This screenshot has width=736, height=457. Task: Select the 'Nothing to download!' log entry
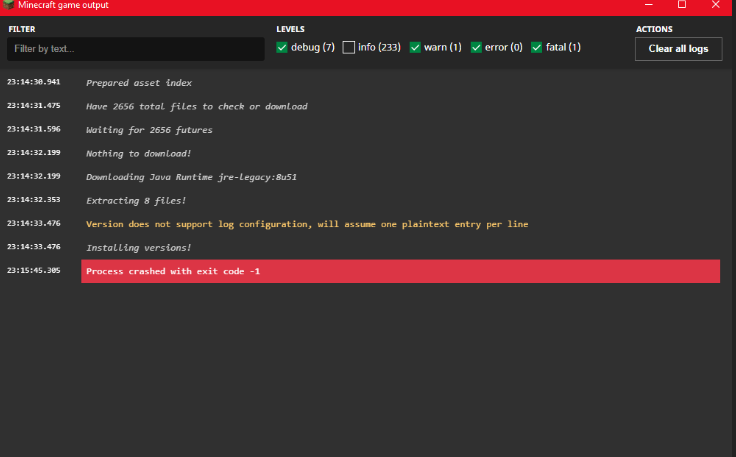click(x=138, y=153)
